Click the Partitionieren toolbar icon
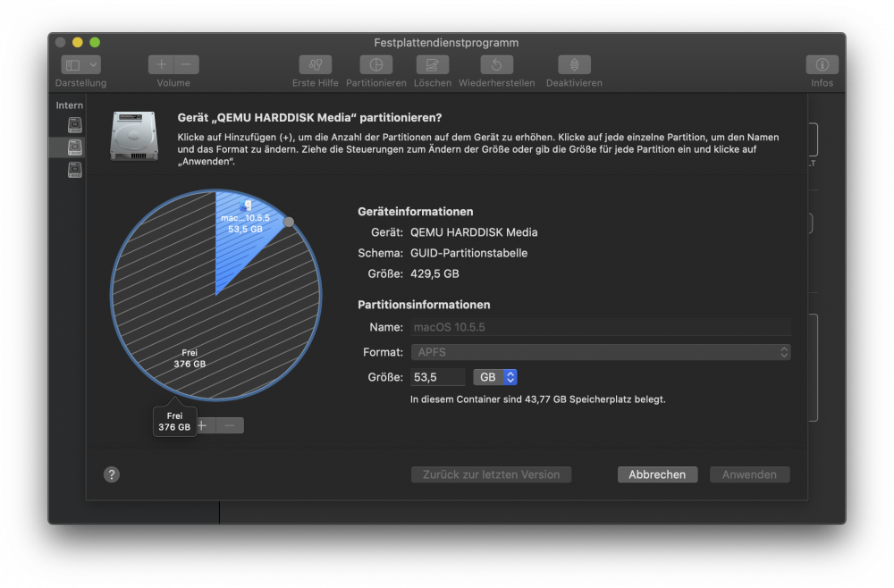Viewport: 894px width, 588px height. click(375, 65)
